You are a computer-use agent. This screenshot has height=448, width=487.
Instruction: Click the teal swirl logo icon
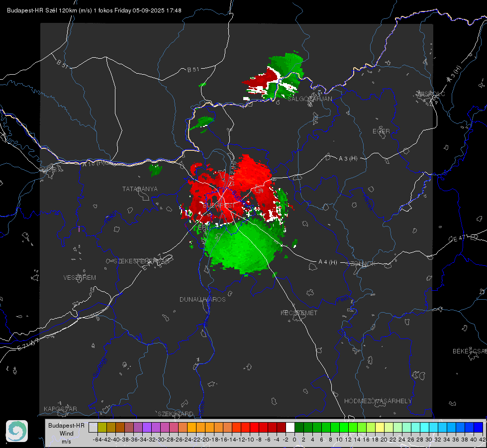(17, 431)
